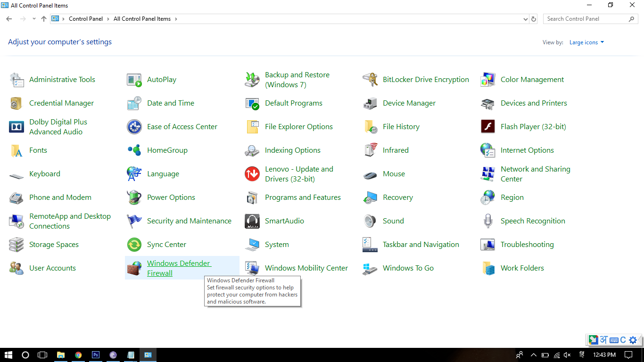Expand chevron after All Control Panel Items
The width and height of the screenshot is (644, 362).
click(176, 19)
